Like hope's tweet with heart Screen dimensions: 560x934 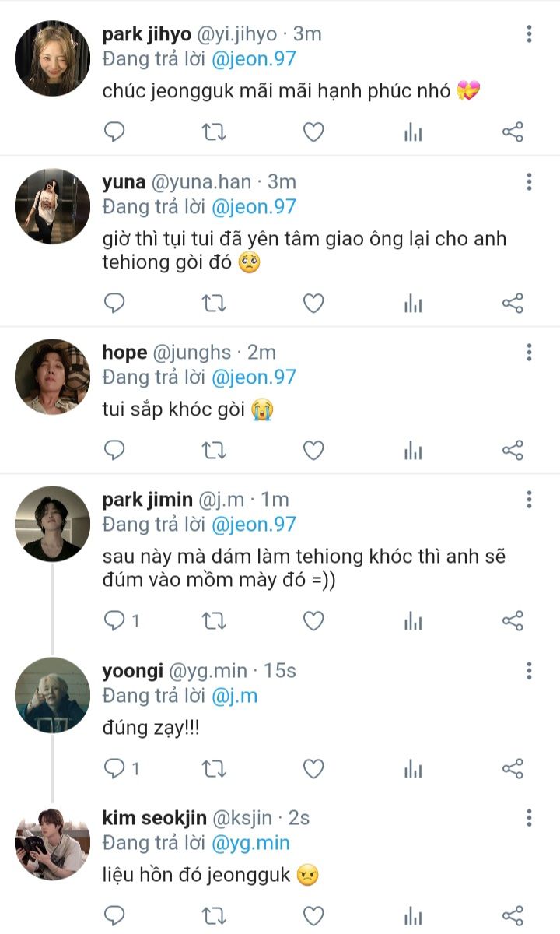coord(313,450)
